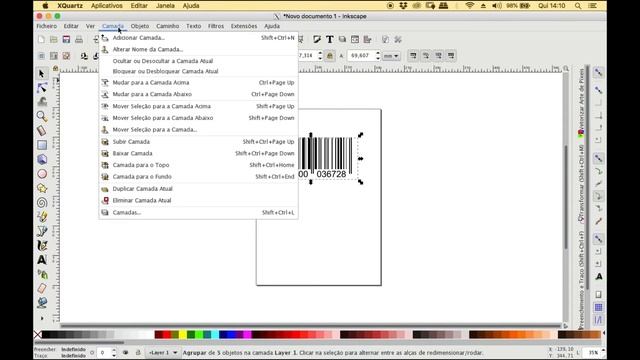Adjust the opacity value stepper
The width and height of the screenshot is (640, 360).
tap(113, 352)
